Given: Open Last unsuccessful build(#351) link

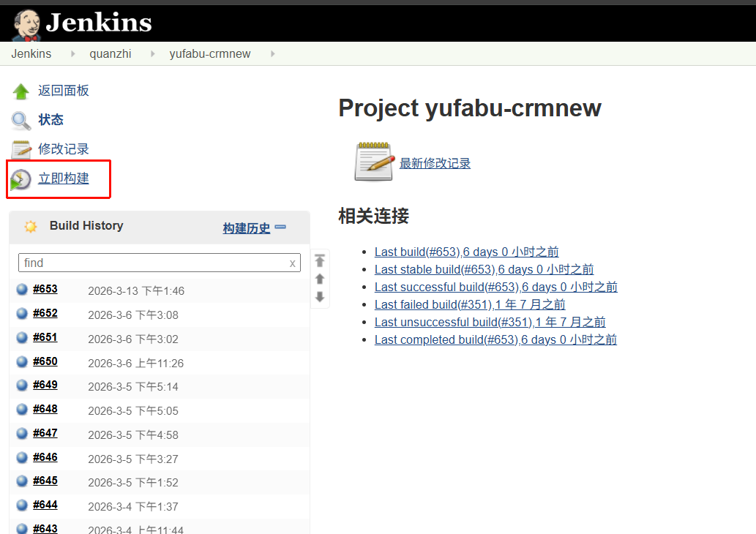Looking at the screenshot, I should 490,322.
